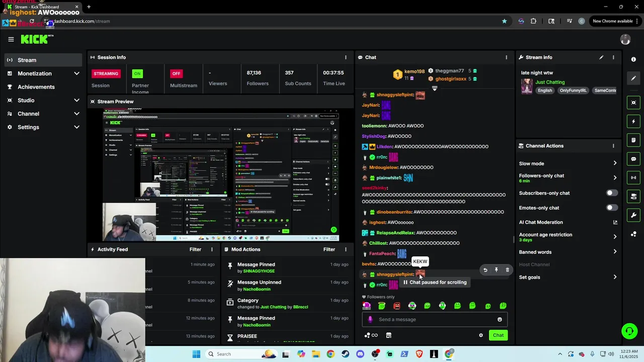Click Filter in Mod Actions
Image resolution: width=644 pixels, height=362 pixels.
329,249
